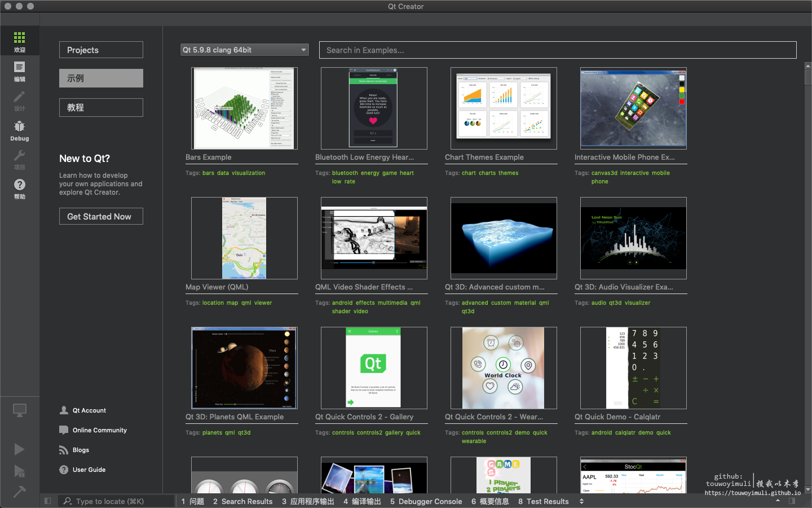
Task: Open the Qt 3D Advanced custom material thumbnail
Action: 504,238
